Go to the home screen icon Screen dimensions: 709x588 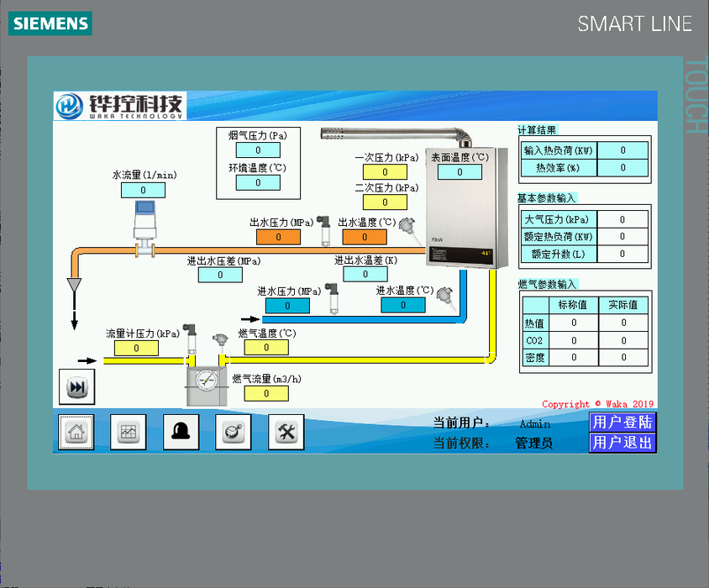[x=76, y=432]
